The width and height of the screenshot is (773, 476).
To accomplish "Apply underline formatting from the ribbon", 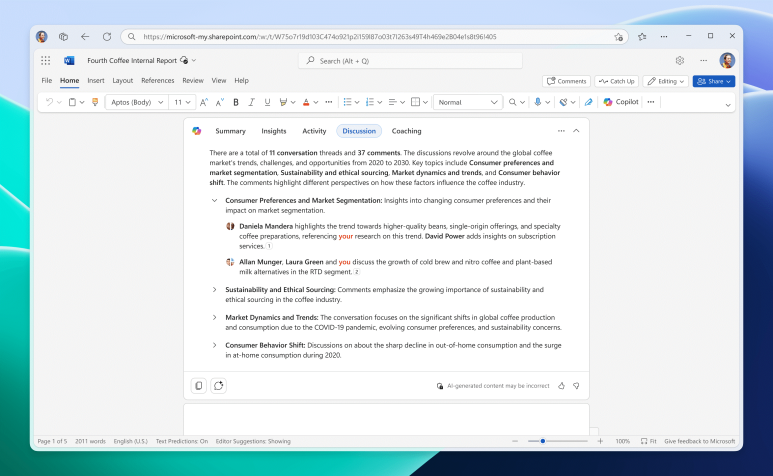I will (267, 102).
